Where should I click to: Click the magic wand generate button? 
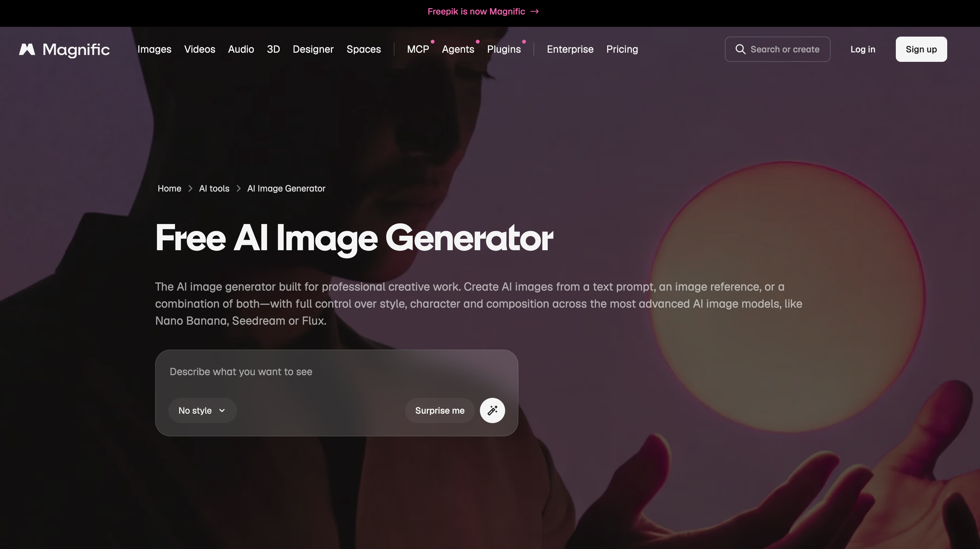[492, 410]
